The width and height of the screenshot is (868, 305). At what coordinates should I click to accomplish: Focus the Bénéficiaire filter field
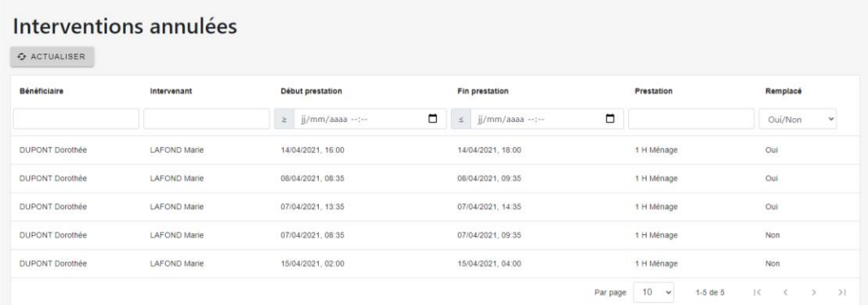(76, 119)
